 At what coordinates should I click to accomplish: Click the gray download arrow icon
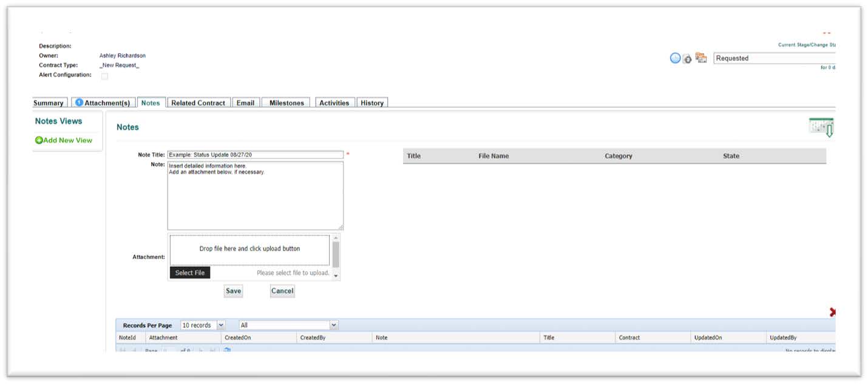(688, 59)
